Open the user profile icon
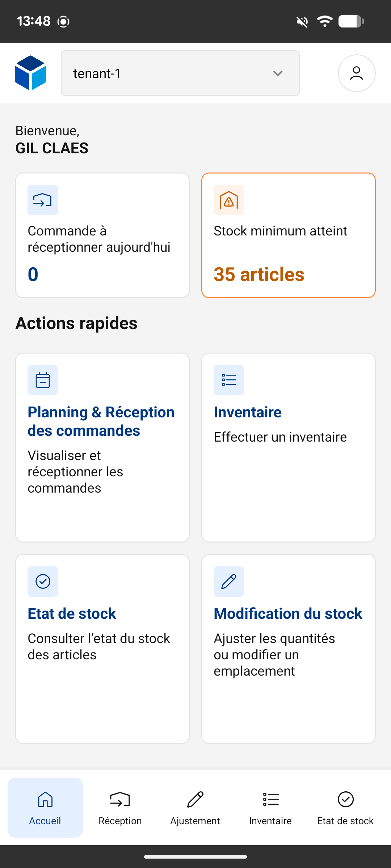The image size is (391, 868). pyautogui.click(x=356, y=73)
